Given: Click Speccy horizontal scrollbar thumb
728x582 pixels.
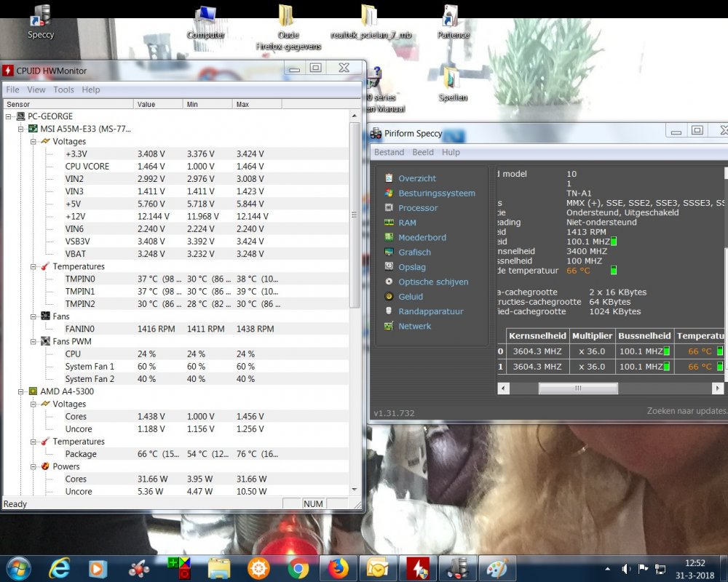Looking at the screenshot, I should (578, 388).
